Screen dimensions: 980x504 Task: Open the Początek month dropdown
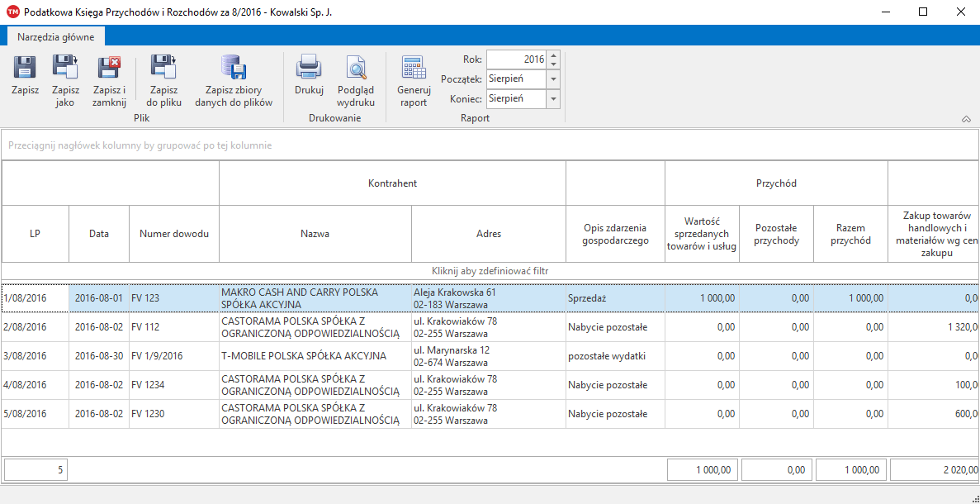coord(553,79)
